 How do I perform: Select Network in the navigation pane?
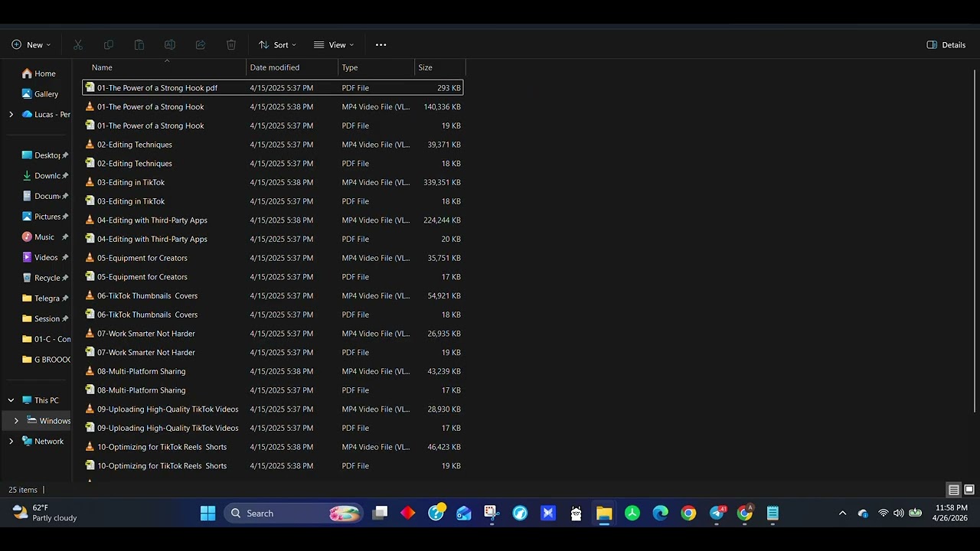coord(43,442)
